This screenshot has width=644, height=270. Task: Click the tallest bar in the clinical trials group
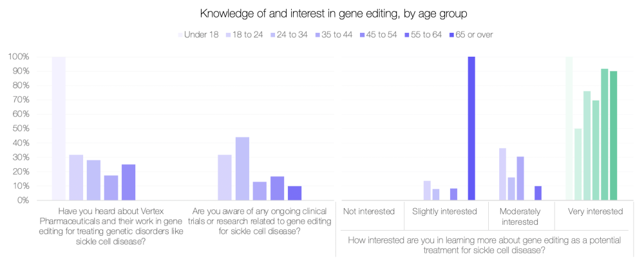tap(242, 168)
